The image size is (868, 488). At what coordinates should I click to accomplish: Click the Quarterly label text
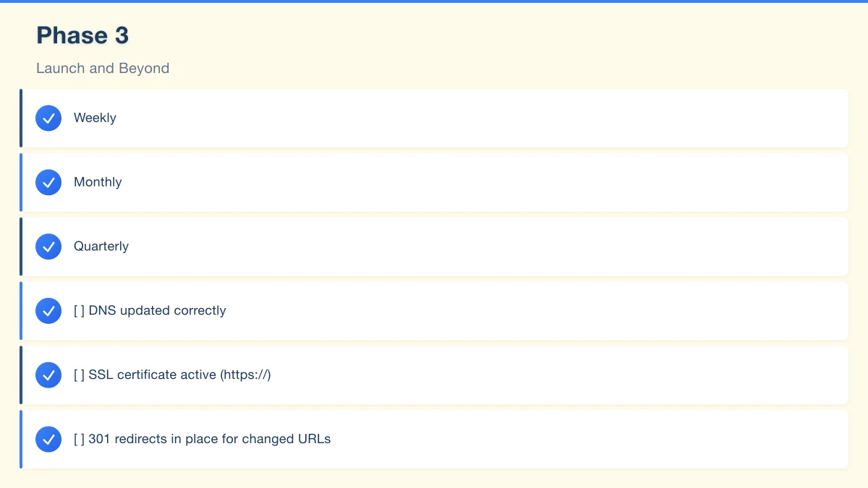[x=101, y=247]
